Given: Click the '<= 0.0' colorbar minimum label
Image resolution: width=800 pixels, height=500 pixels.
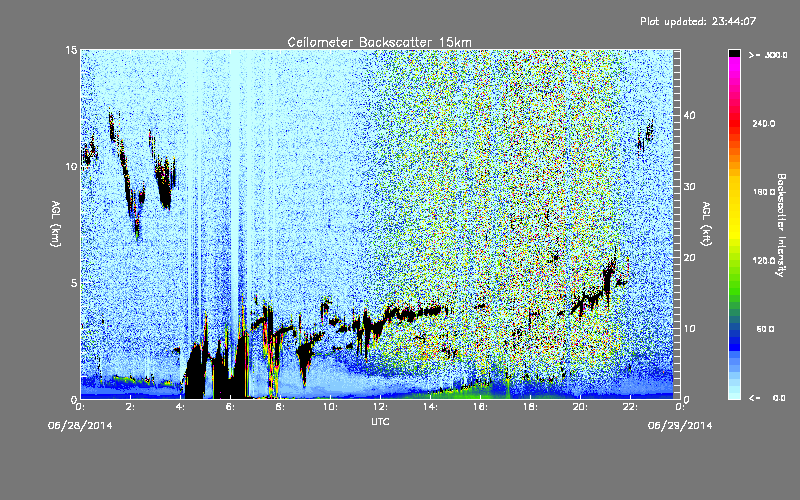Looking at the screenshot, I should click(767, 398).
